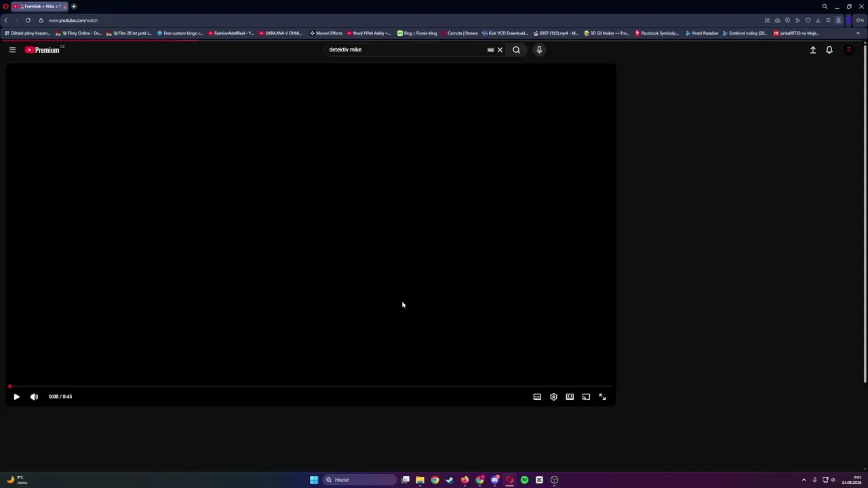Screen dimensions: 868x488
Task: Open 'Extrémní rodiny' bookmark
Action: (x=745, y=33)
